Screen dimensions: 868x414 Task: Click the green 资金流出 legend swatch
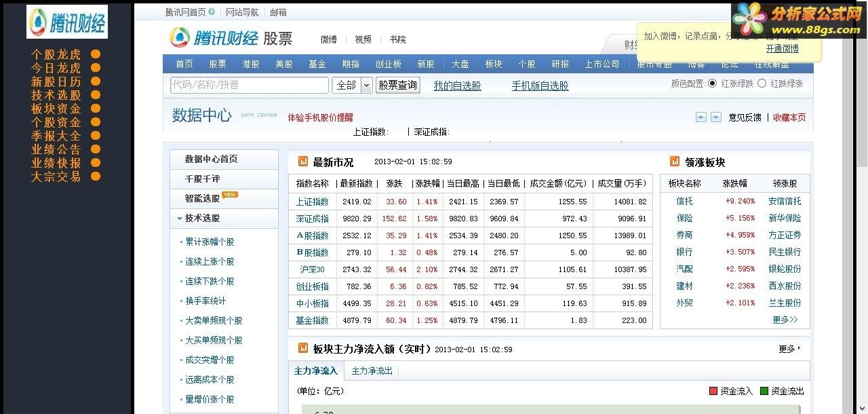(x=764, y=391)
